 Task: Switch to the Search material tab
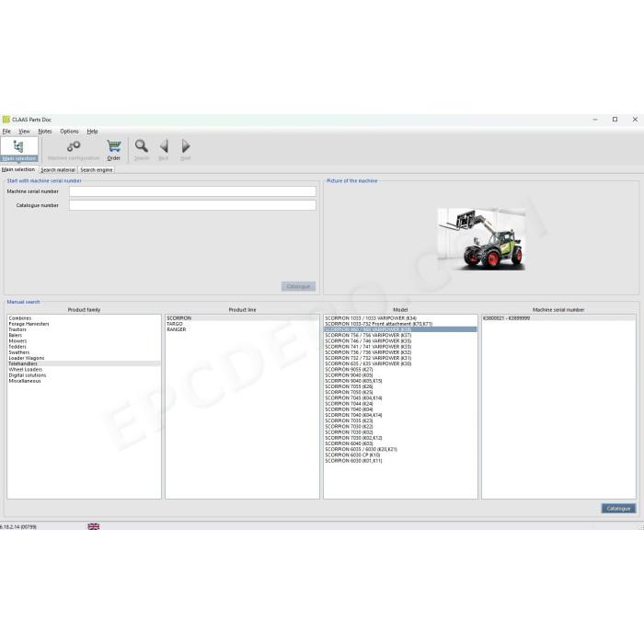pyautogui.click(x=58, y=169)
